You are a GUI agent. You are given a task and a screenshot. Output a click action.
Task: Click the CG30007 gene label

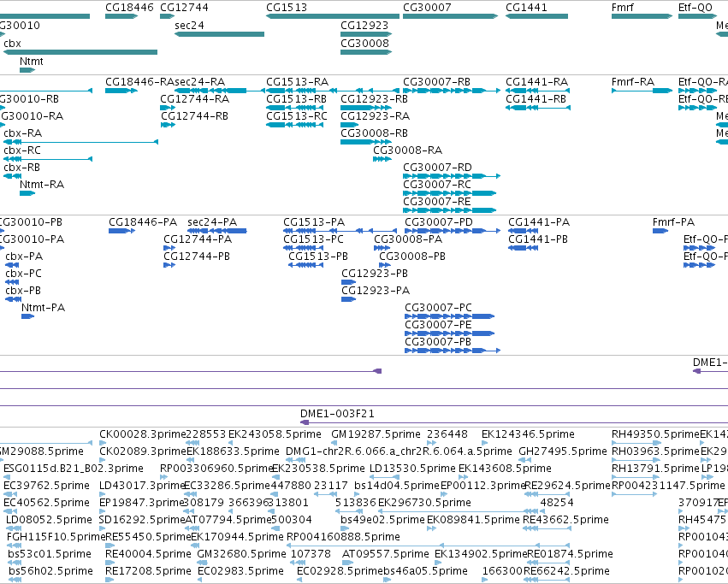click(x=427, y=8)
